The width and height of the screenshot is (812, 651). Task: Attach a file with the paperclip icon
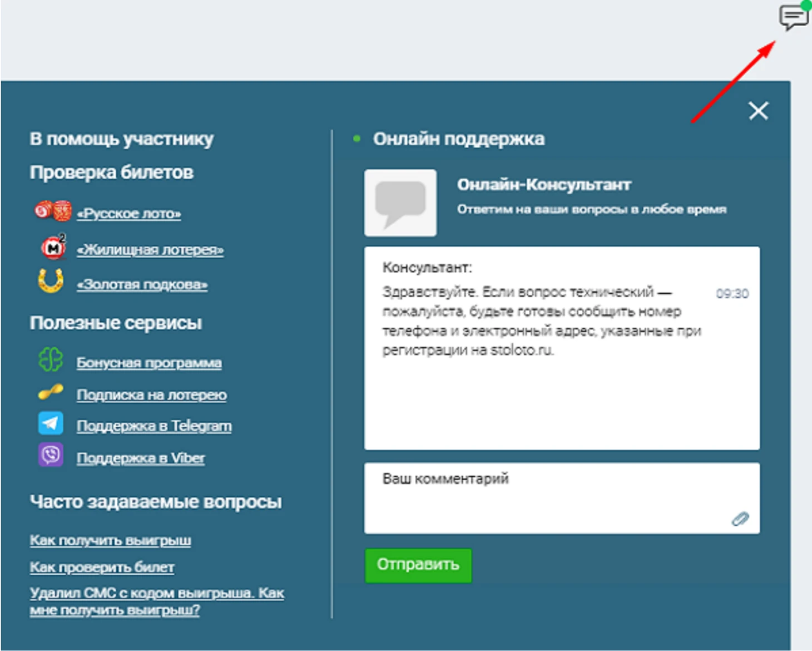click(740, 519)
